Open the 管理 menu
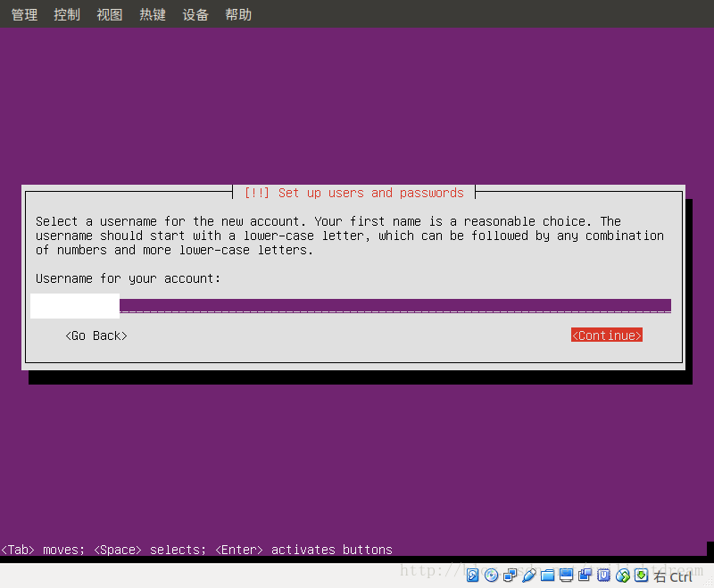Screen dimensions: 714x588 coord(23,13)
